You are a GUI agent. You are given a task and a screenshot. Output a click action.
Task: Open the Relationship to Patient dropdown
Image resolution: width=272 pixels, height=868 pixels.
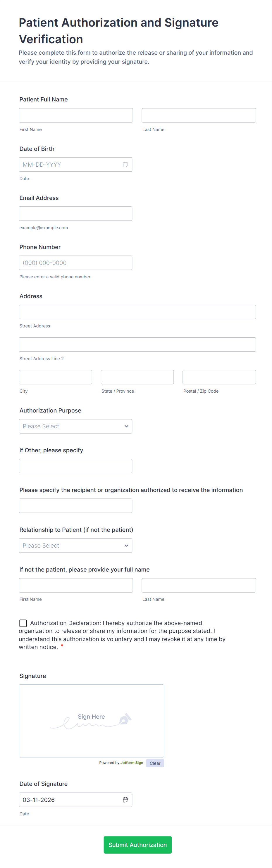tap(75, 546)
